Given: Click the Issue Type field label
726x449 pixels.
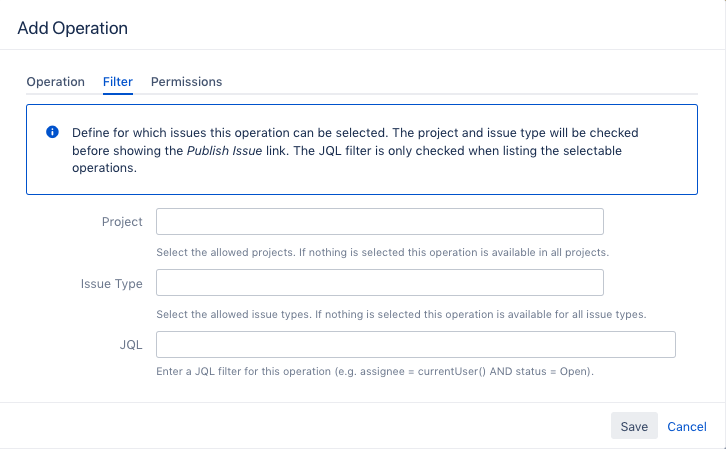Looking at the screenshot, I should pos(112,284).
